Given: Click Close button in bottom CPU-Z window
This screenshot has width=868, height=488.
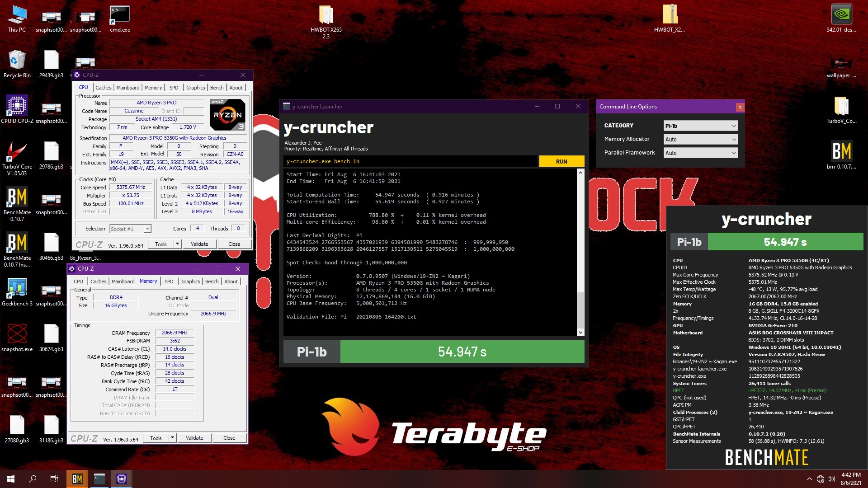Looking at the screenshot, I should pyautogui.click(x=229, y=438).
